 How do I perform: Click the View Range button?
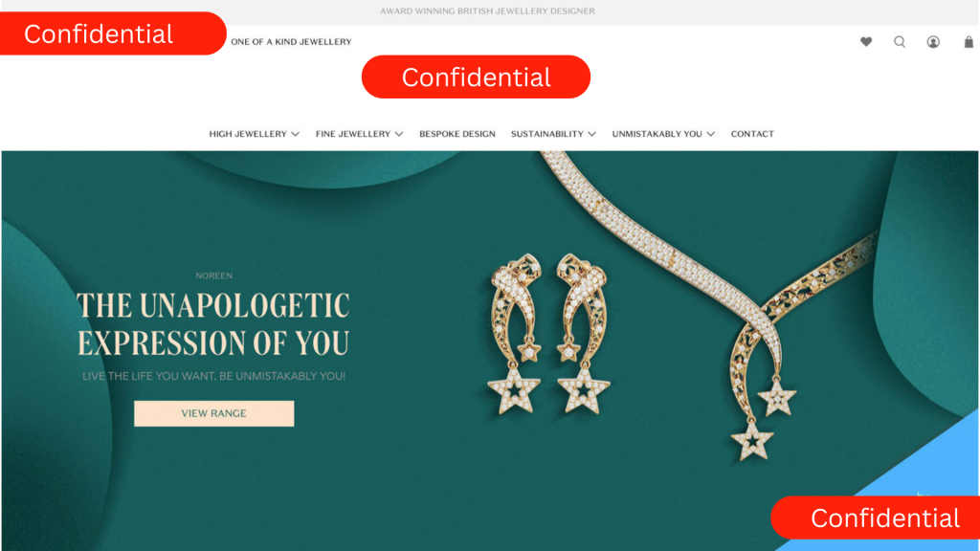(213, 413)
